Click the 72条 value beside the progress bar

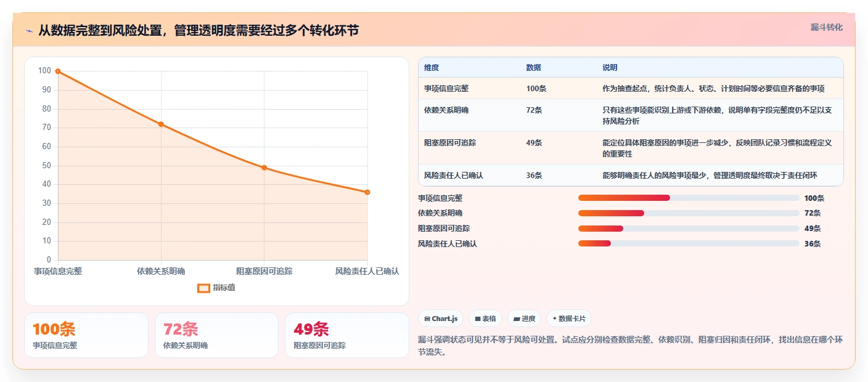(x=813, y=213)
